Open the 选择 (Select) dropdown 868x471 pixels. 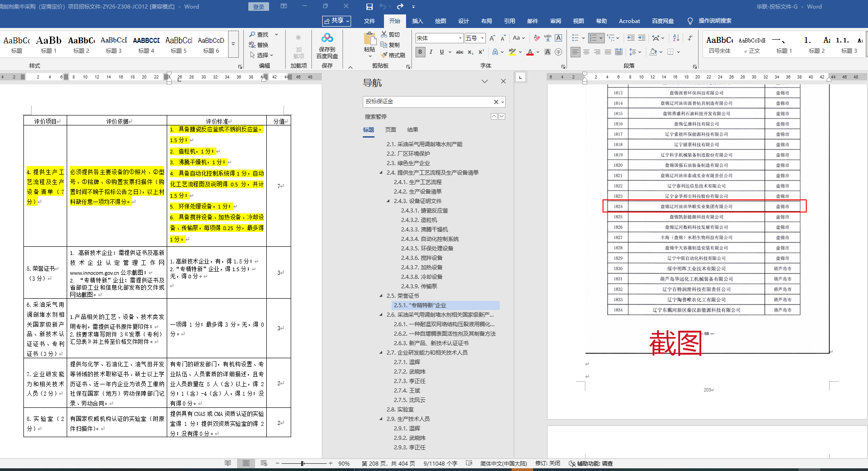tap(261, 55)
